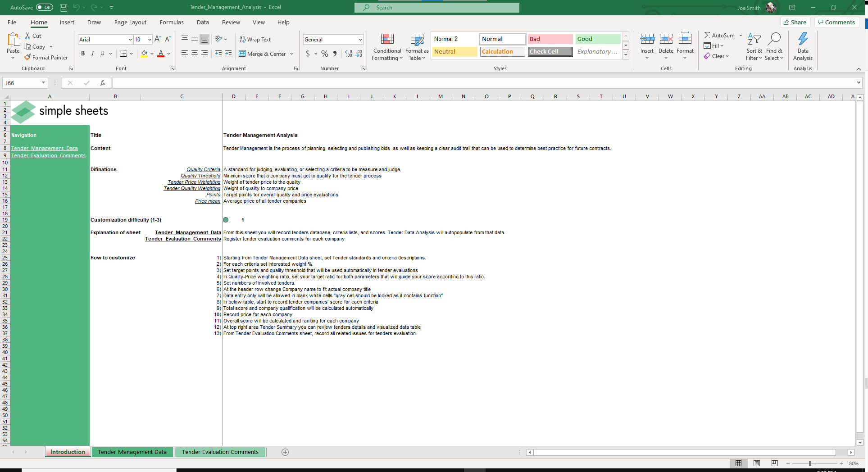Open Sort & Filter
This screenshot has height=472, width=868.
[754, 46]
